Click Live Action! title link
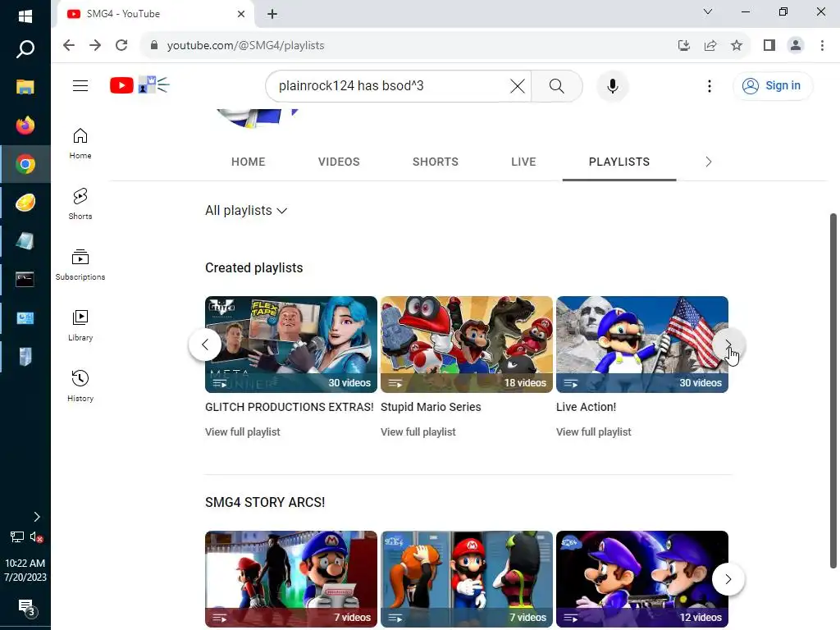The width and height of the screenshot is (840, 630). click(x=586, y=407)
